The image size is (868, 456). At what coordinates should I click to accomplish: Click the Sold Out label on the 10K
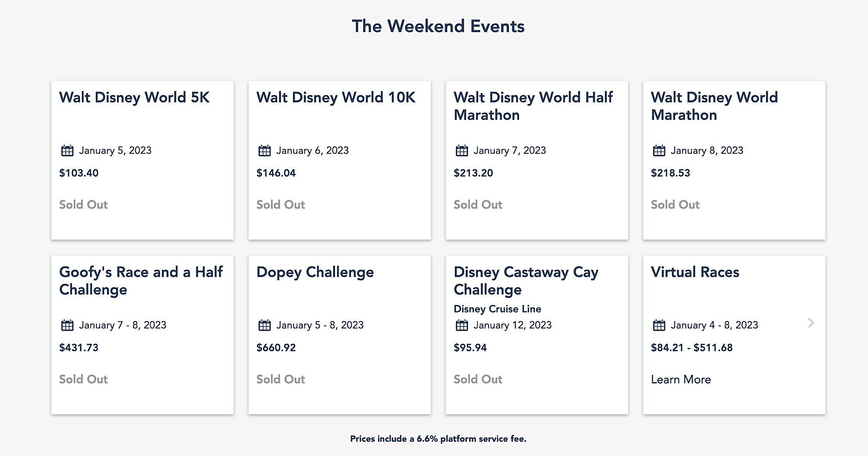coord(281,205)
